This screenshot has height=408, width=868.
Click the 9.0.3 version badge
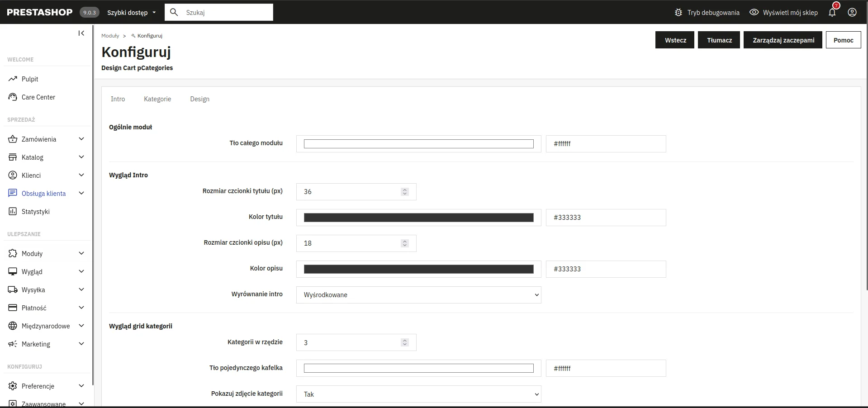[90, 12]
